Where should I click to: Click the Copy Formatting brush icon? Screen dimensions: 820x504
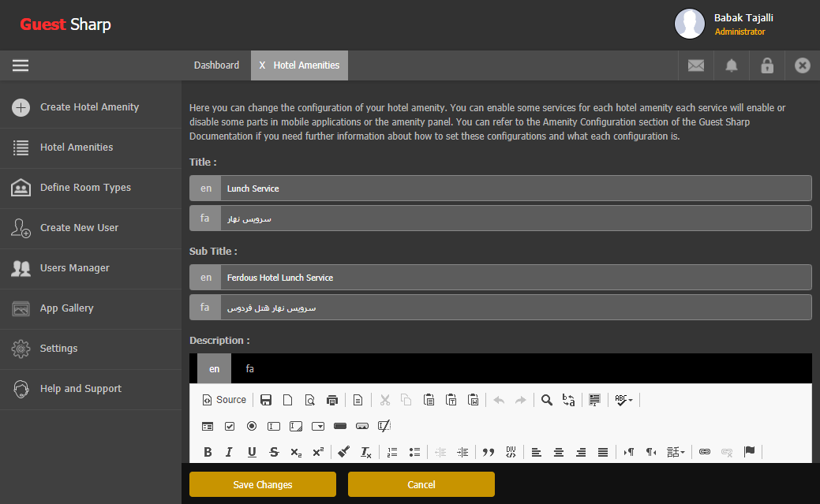click(x=343, y=452)
